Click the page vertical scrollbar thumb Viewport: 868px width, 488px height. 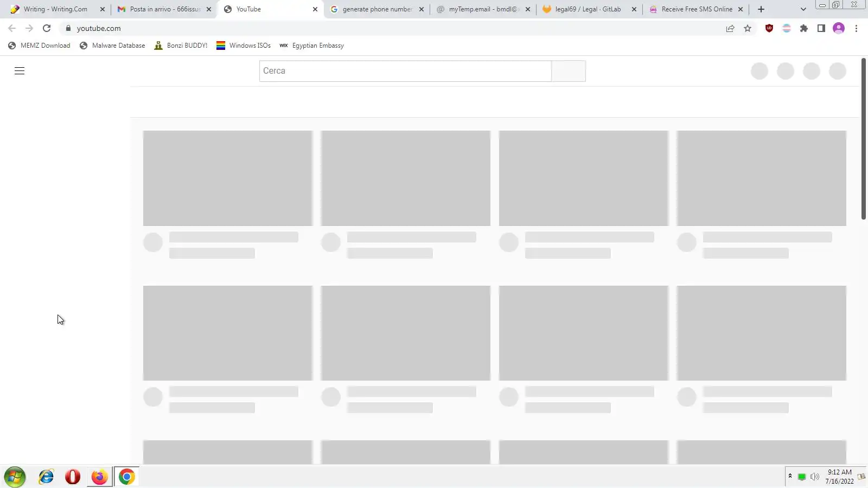[x=864, y=139]
